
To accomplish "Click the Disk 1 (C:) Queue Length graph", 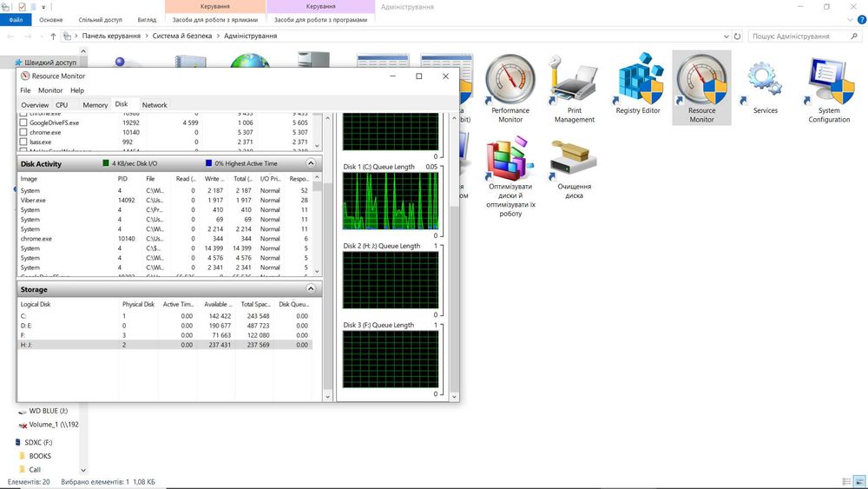I will [x=391, y=201].
